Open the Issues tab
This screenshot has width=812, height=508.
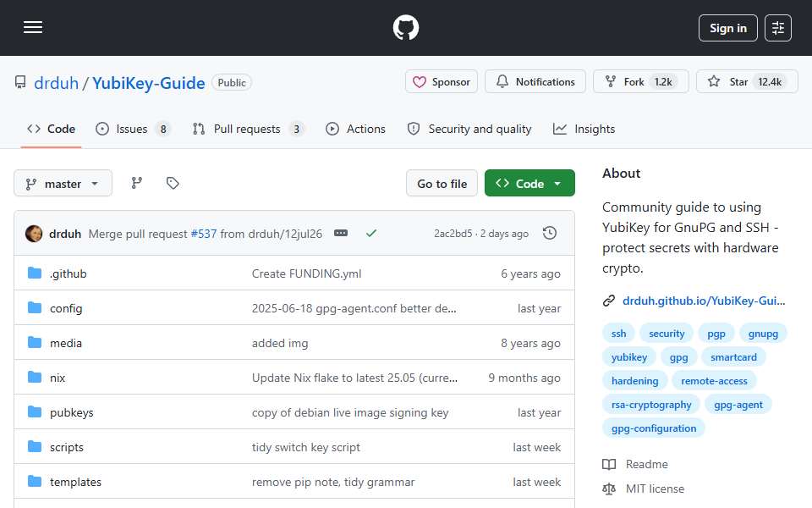point(133,129)
